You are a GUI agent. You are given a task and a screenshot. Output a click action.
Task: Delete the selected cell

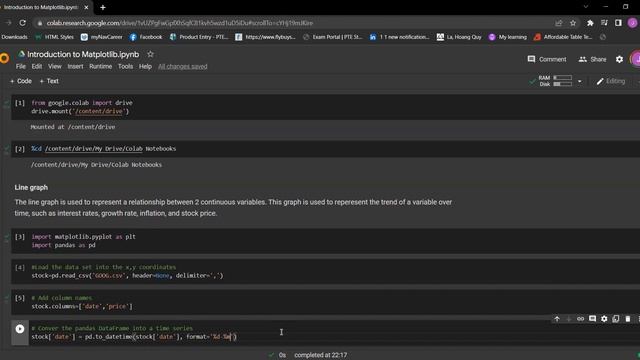(628, 319)
